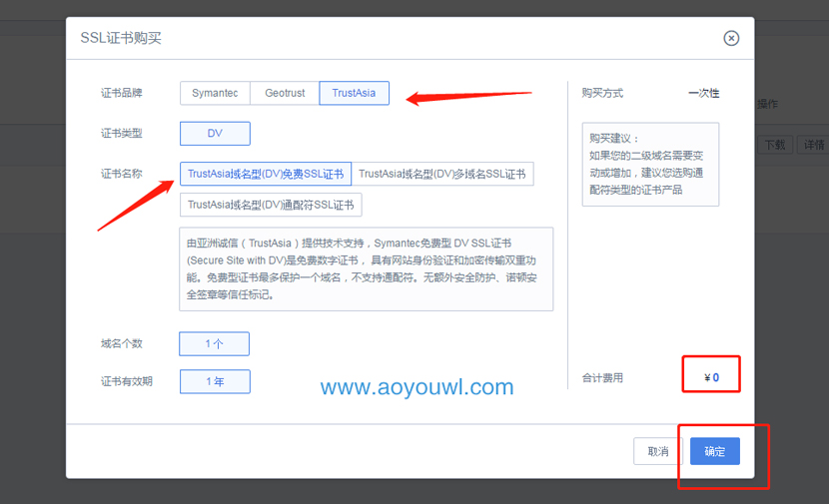Click the SSL证书购买 dialog title
Screen dimensions: 829x504
click(121, 38)
